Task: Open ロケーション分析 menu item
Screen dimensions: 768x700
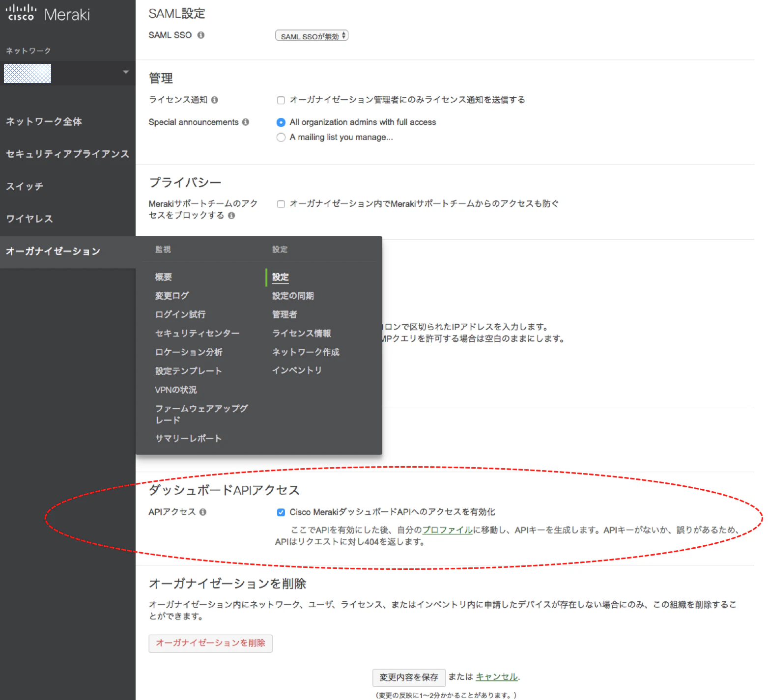Action: coord(189,352)
